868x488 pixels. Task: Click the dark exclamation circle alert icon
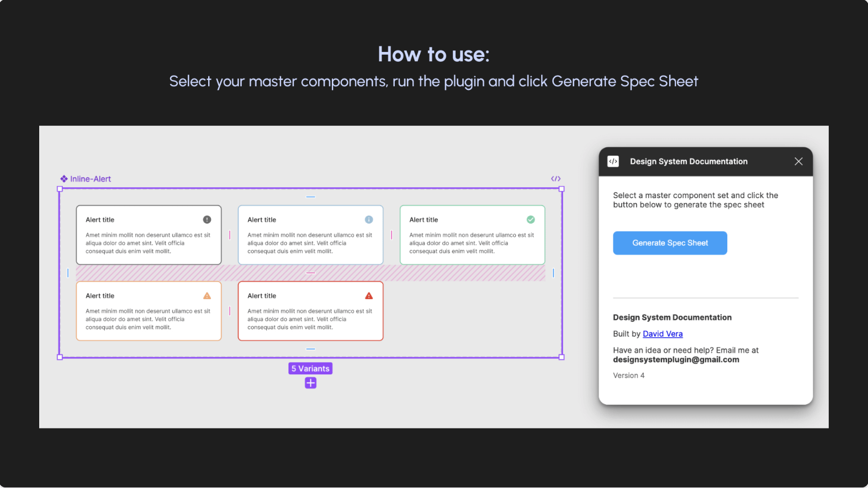click(207, 220)
